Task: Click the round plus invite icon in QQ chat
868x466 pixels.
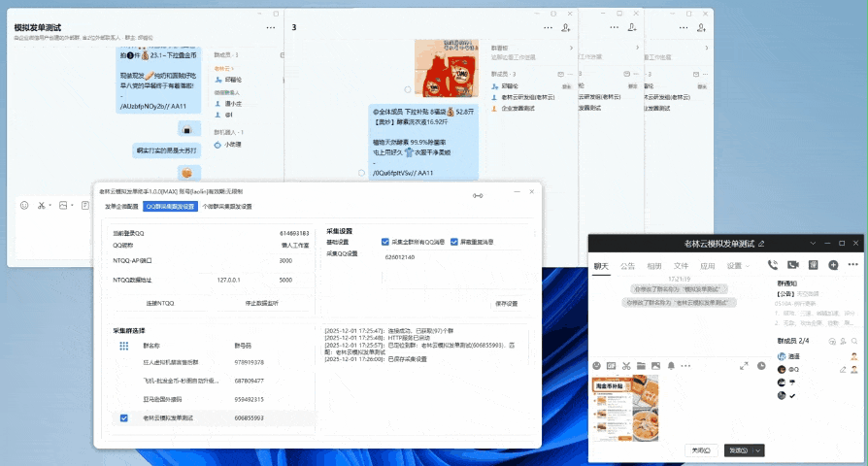Action: coord(833,265)
